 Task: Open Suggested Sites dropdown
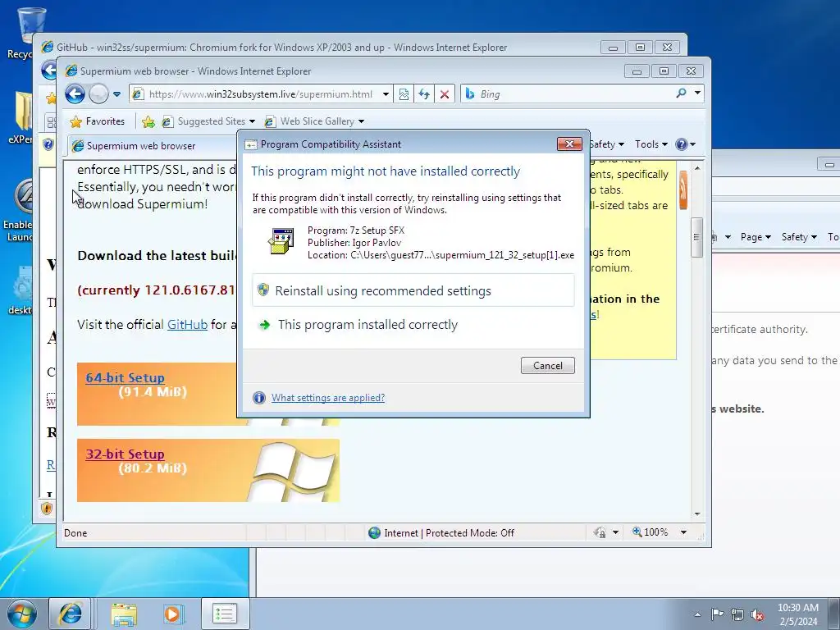209,121
